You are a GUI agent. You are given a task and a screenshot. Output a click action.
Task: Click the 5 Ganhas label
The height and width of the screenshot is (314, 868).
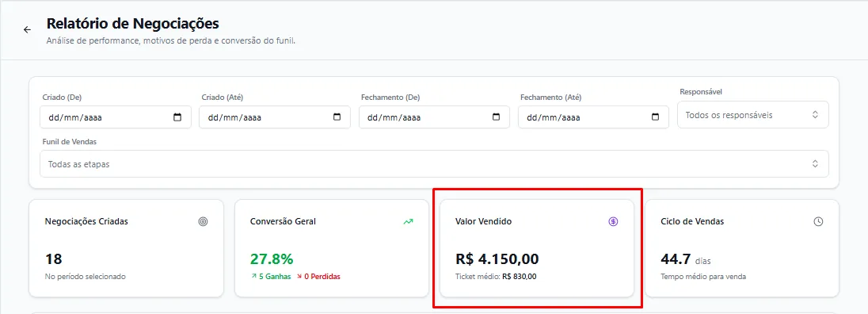(271, 277)
